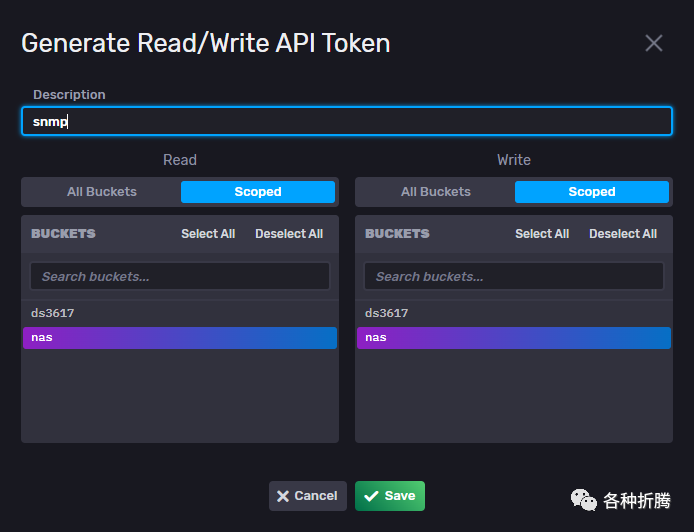The width and height of the screenshot is (694, 532).
Task: Save the API token
Action: (390, 496)
